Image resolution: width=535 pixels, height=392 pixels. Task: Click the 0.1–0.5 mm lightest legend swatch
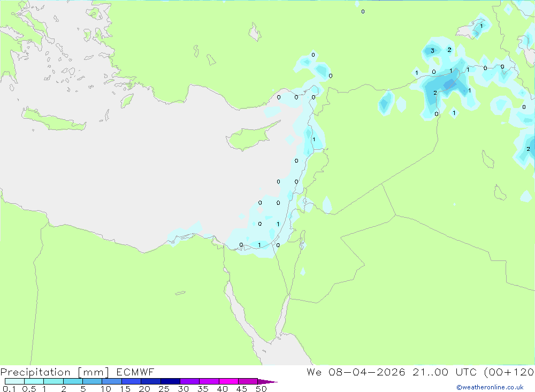(14, 381)
